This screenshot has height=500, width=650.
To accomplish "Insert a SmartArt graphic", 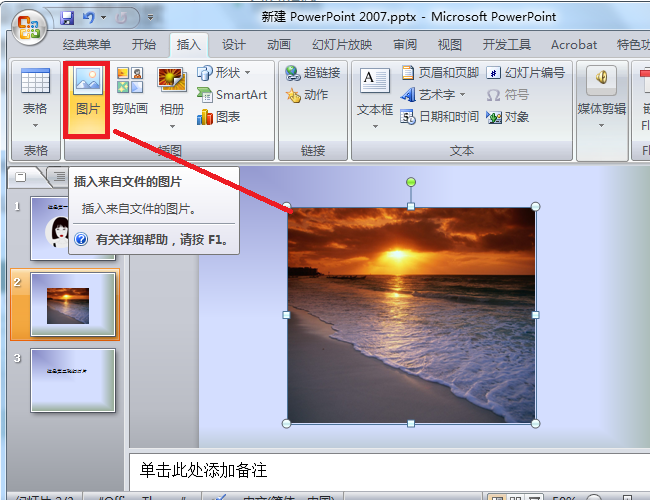I will tap(232, 95).
